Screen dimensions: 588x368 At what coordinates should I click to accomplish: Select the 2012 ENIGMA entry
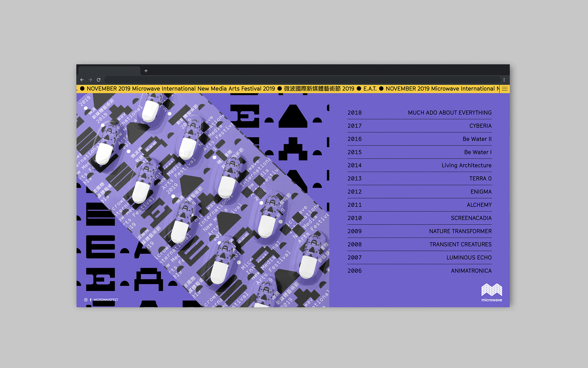click(481, 192)
